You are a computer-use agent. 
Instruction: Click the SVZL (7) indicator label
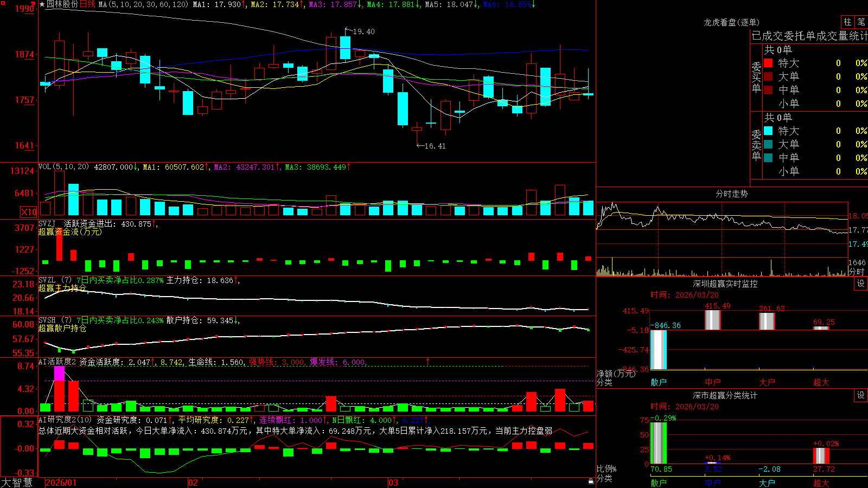(55, 280)
